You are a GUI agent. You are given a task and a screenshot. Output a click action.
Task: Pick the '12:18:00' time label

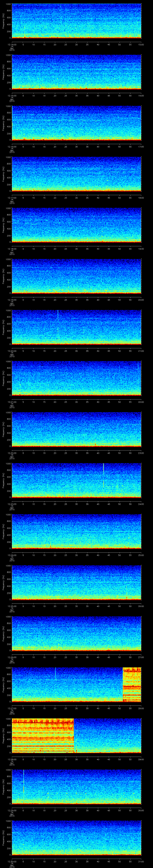(x=12, y=248)
